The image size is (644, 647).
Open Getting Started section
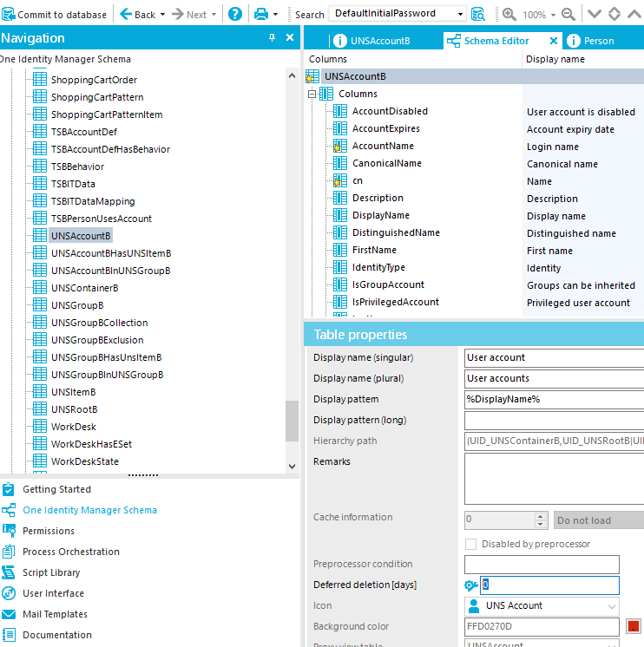coord(56,489)
